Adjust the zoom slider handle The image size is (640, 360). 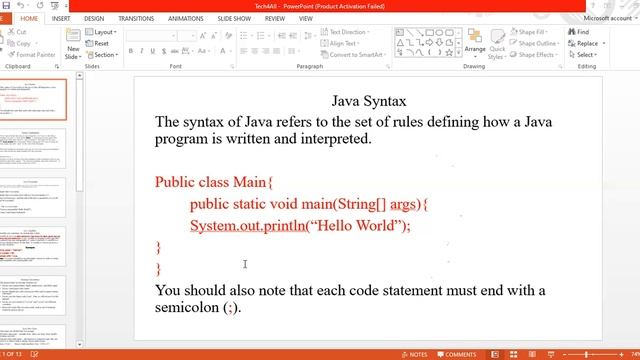[586, 354]
